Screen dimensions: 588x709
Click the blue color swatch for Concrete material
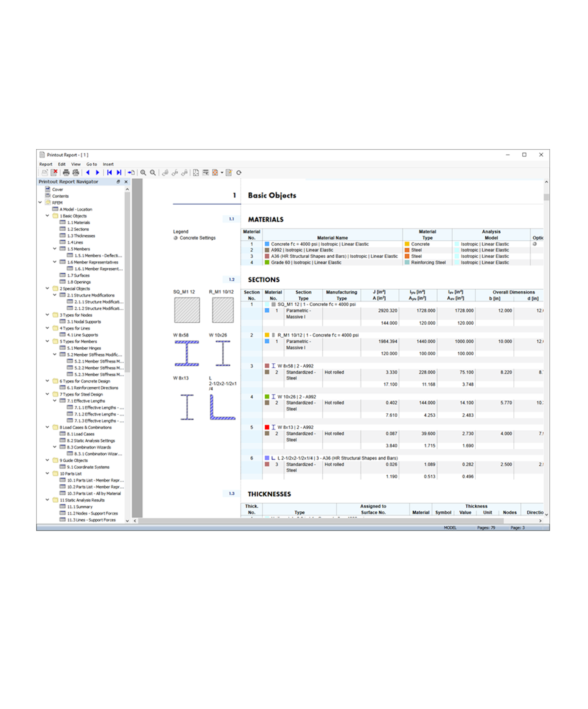(267, 244)
